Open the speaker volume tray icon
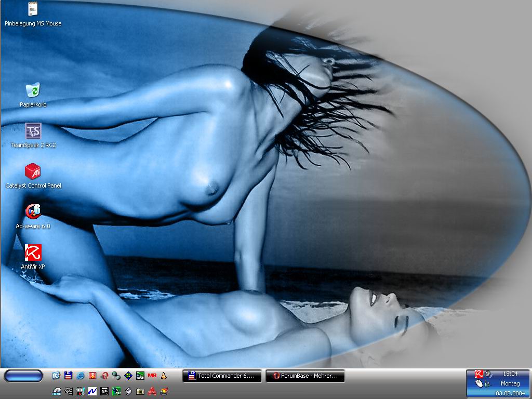 (x=487, y=374)
